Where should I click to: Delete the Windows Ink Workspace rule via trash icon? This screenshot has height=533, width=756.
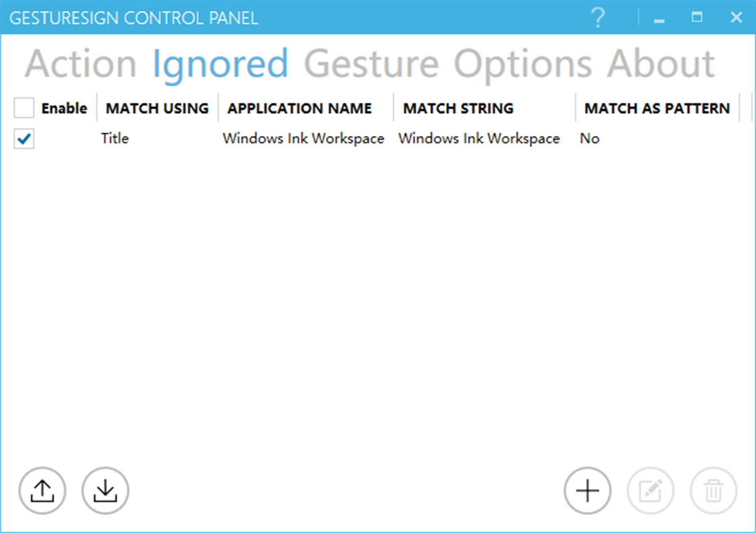(713, 490)
